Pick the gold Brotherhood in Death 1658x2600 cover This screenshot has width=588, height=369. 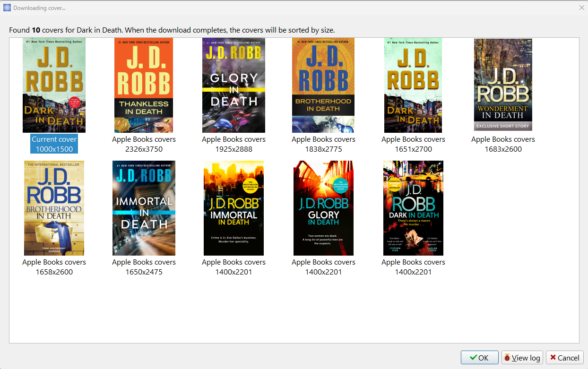click(x=54, y=208)
